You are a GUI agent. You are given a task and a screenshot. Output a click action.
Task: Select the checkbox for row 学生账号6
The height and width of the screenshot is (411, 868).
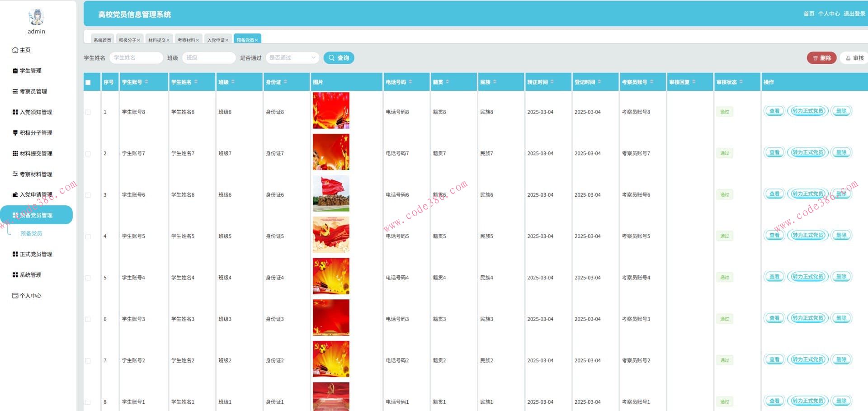(x=88, y=195)
